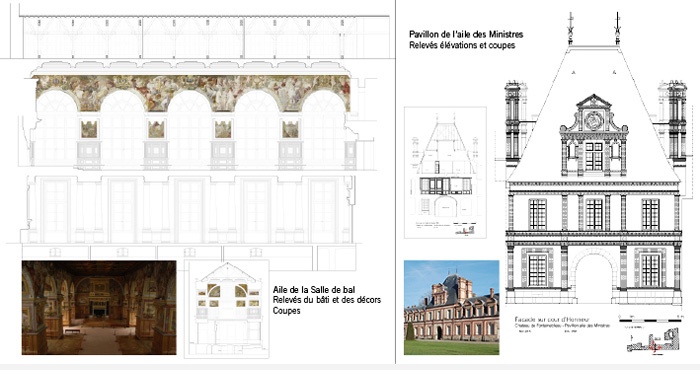The image size is (700, 370).
Task: Select the small pavilion section sheet drawing
Action: point(446,172)
